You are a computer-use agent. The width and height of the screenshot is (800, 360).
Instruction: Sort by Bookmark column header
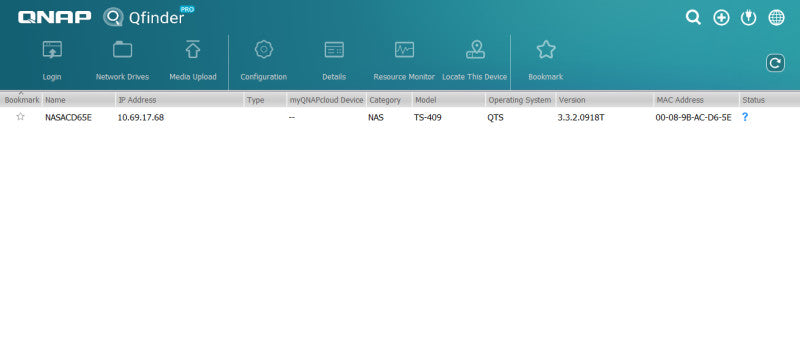coord(21,100)
